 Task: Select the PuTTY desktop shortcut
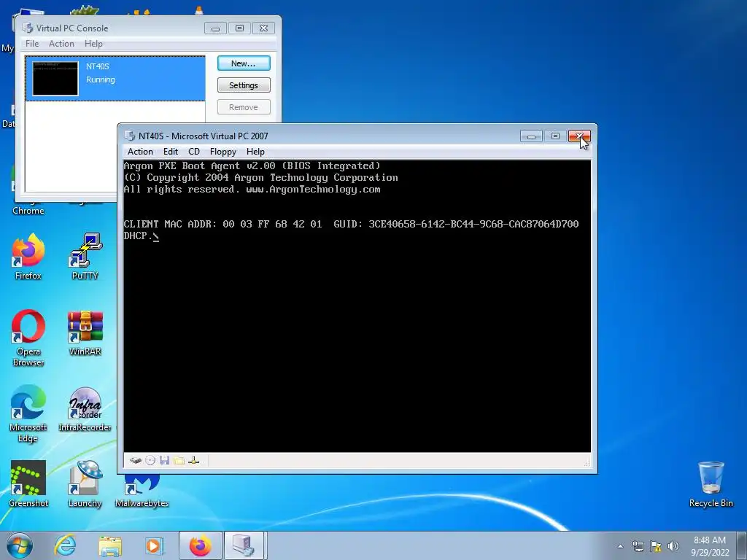(x=85, y=257)
